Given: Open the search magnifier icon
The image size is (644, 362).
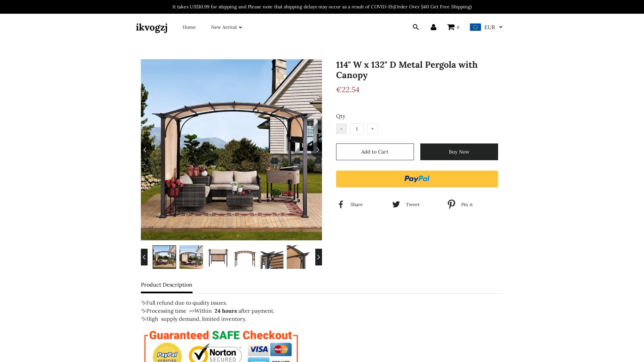Looking at the screenshot, I should (416, 27).
